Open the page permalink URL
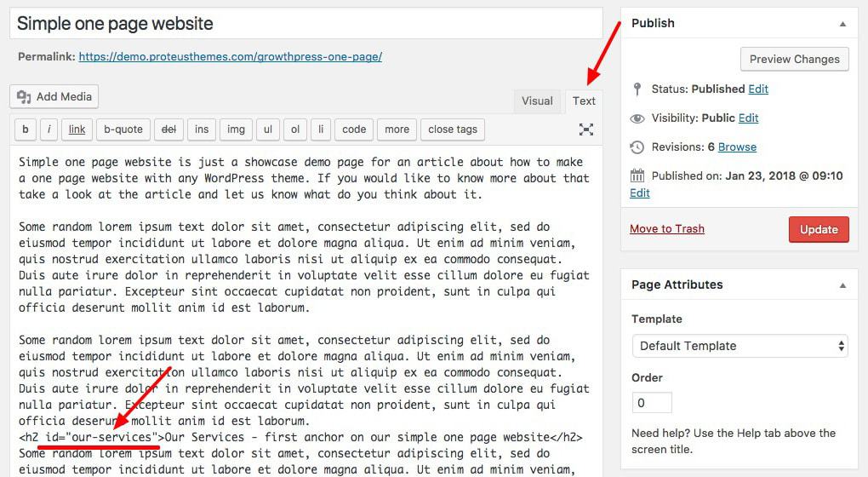Viewport: 868px width, 477px height. click(x=231, y=56)
